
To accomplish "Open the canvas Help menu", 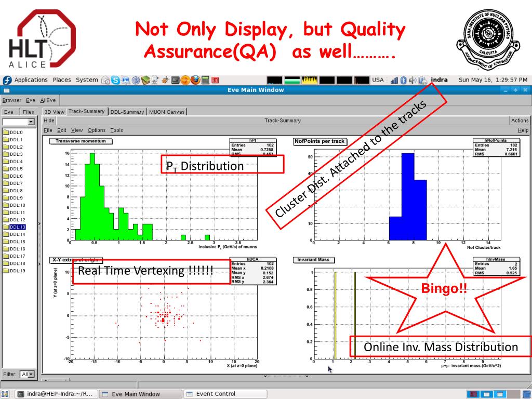I will [x=523, y=130].
